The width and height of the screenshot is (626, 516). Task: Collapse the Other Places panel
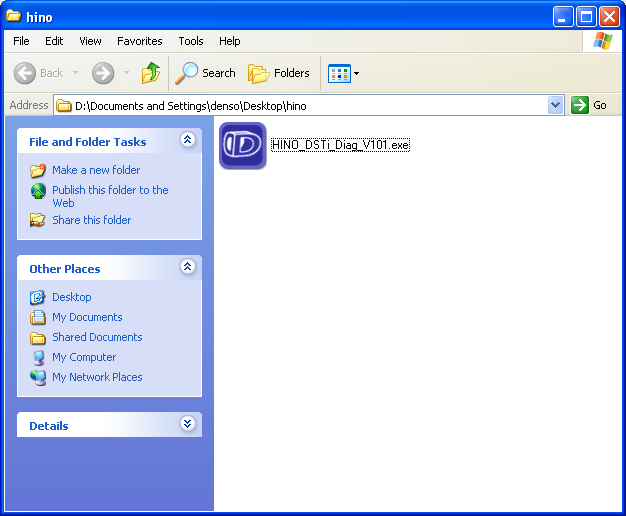(188, 266)
